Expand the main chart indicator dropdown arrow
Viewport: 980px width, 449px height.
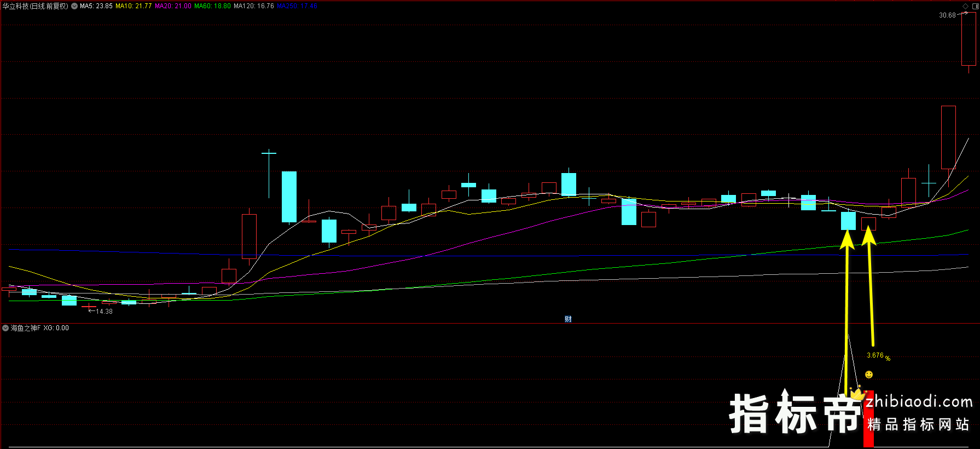click(74, 6)
